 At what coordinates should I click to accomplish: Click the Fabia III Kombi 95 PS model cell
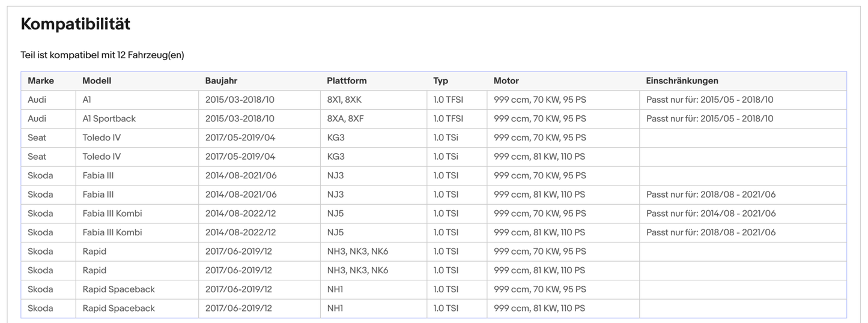pos(112,214)
